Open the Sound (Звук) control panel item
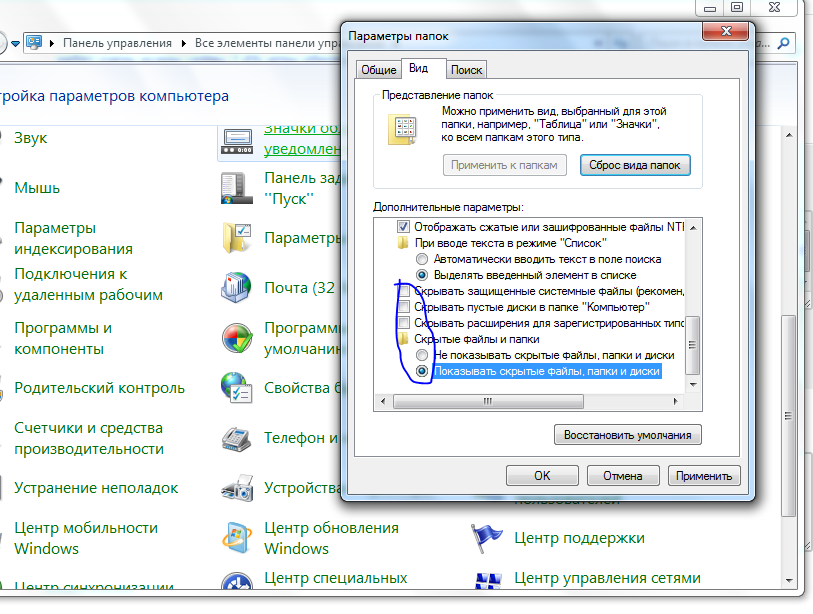 point(31,138)
